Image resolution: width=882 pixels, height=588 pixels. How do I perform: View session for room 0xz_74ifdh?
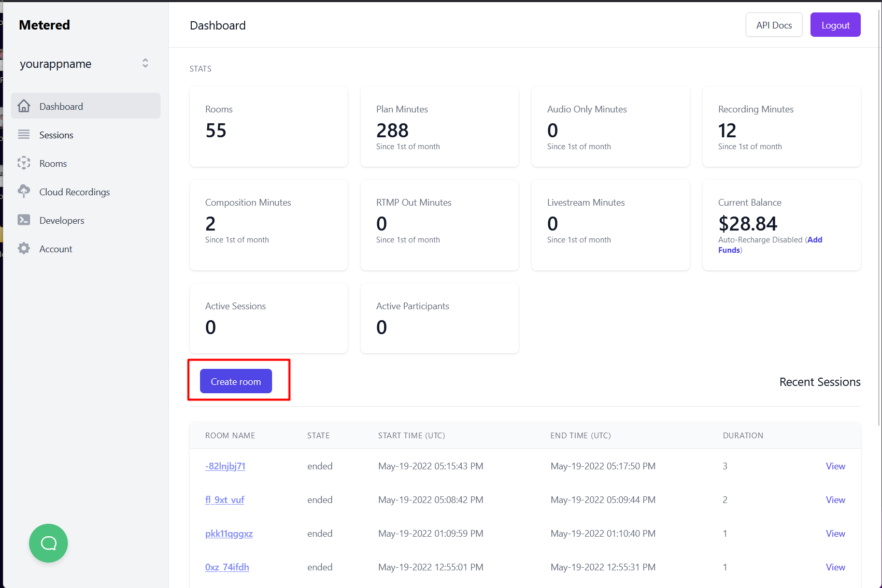[835, 567]
